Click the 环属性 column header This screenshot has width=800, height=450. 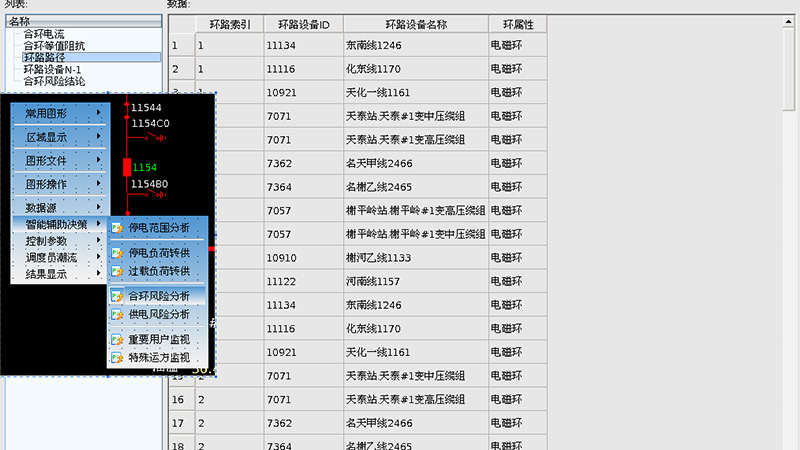(517, 23)
